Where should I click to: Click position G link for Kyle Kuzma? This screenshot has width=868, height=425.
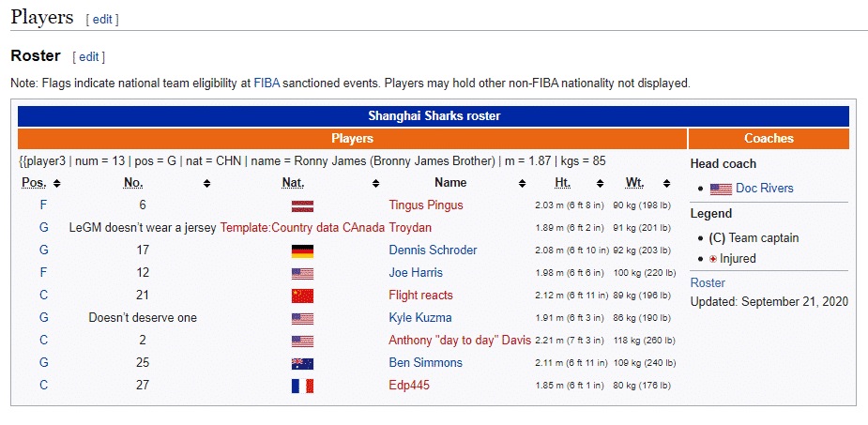click(44, 318)
